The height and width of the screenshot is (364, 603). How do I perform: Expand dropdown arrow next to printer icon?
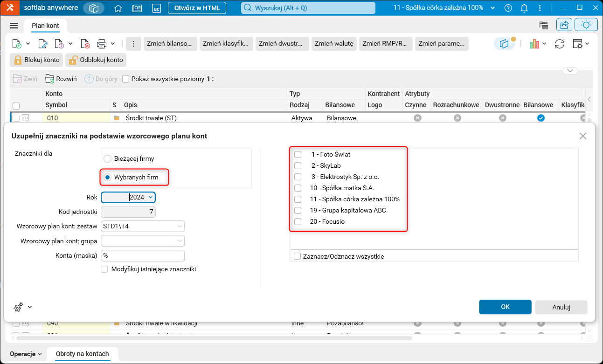click(x=113, y=44)
